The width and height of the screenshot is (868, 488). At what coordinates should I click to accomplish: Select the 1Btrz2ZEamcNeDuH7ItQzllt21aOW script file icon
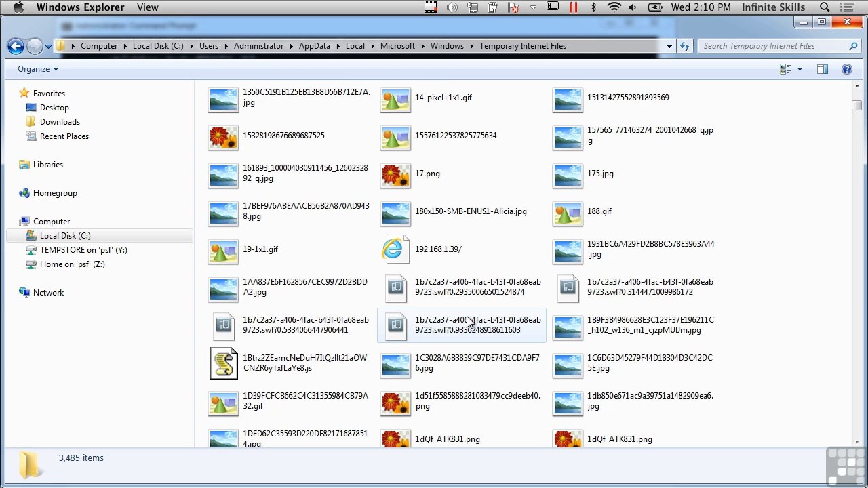pos(224,363)
